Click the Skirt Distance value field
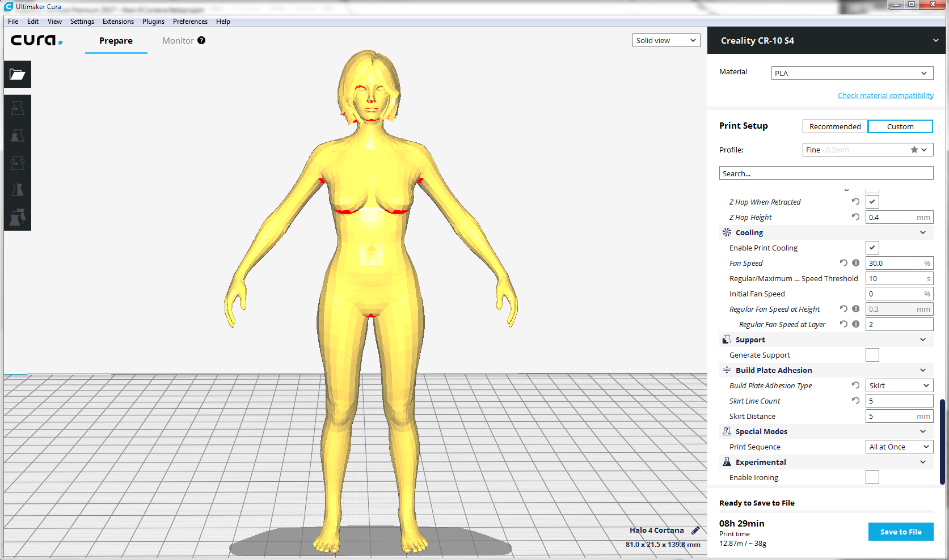Image resolution: width=949 pixels, height=560 pixels. [899, 416]
